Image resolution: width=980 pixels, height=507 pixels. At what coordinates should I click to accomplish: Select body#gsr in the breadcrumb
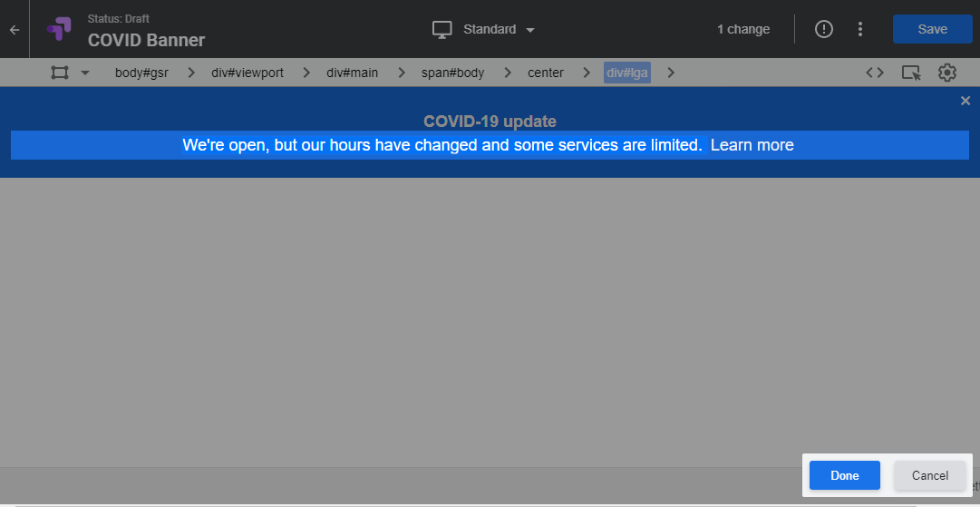[141, 73]
